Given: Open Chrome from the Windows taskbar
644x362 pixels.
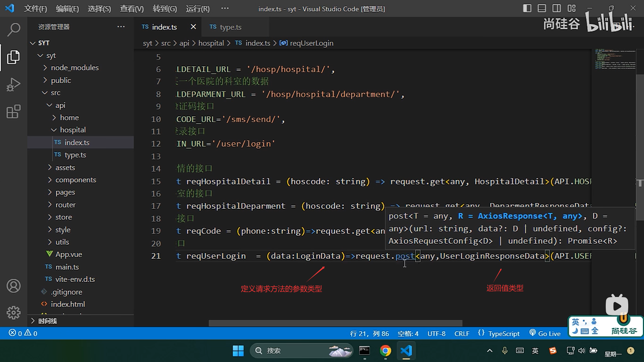Looking at the screenshot, I should [x=385, y=351].
